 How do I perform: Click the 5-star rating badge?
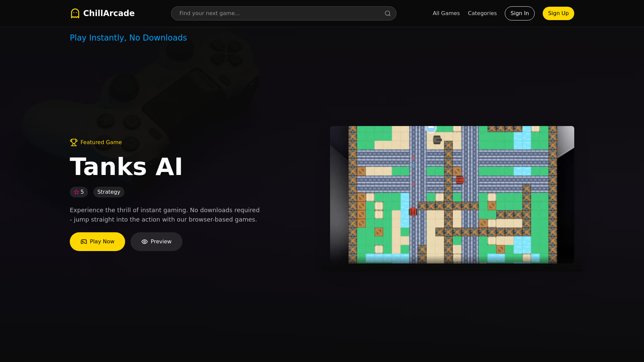78,192
